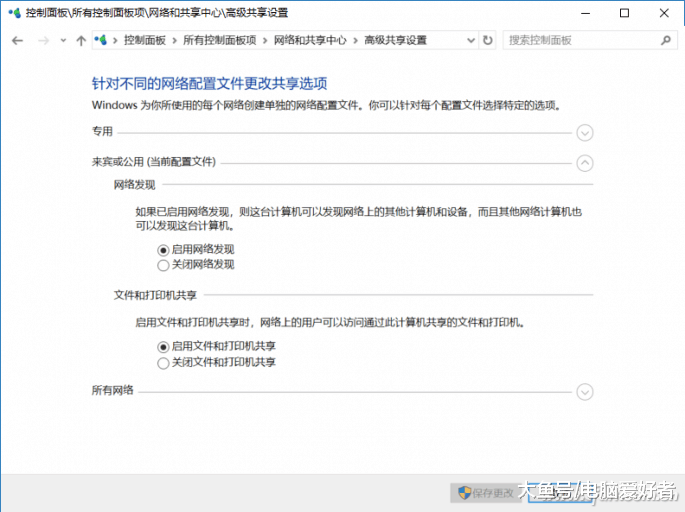The height and width of the screenshot is (512, 685).
Task: Expand the 专用 profile section
Action: tap(585, 132)
